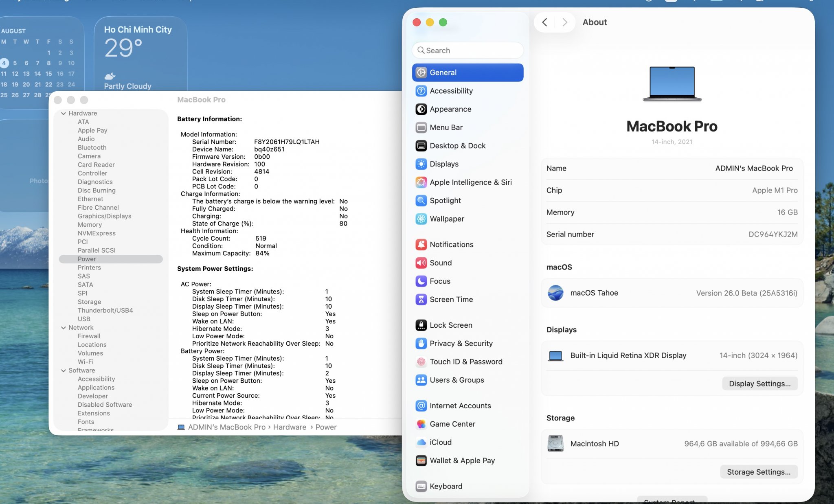This screenshot has height=504, width=834.
Task: Click the Display Settings button
Action: [759, 383]
